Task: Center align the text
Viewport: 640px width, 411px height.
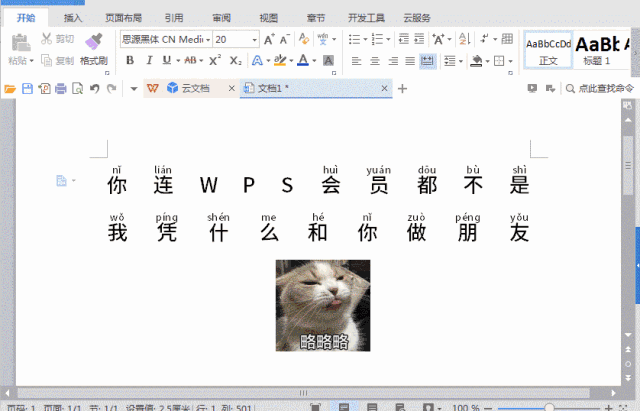Action: tap(374, 61)
